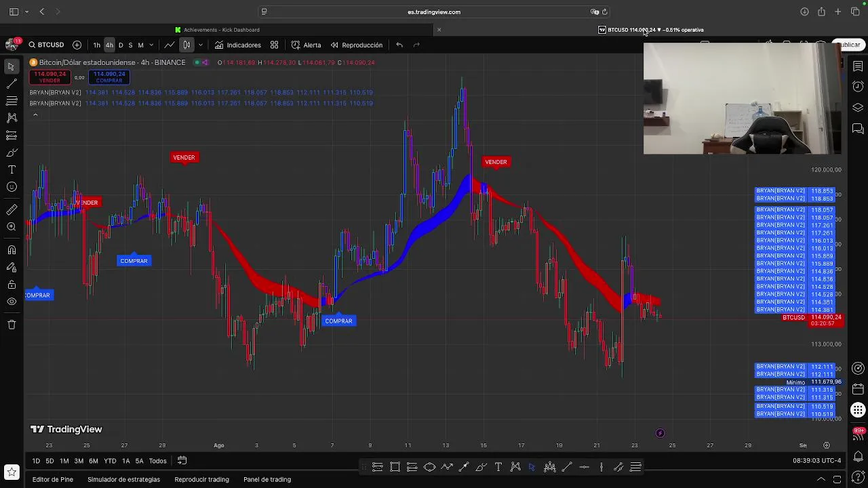Open the chat panel in right sidebar
Viewport: 868px width, 488px height.
[x=858, y=129]
